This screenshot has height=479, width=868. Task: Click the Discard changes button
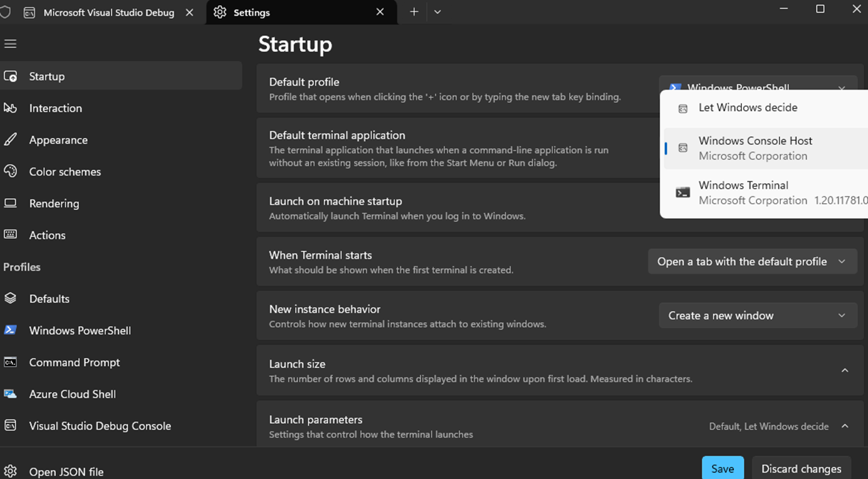[x=801, y=469]
